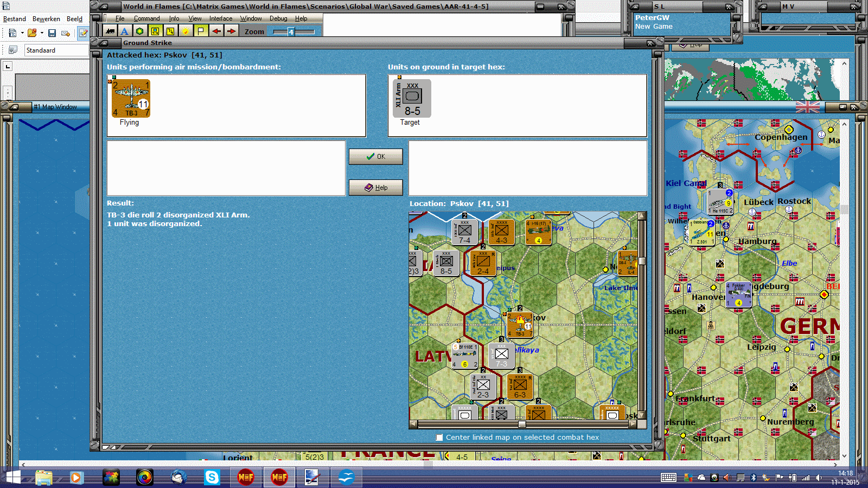Open the View menu

195,18
